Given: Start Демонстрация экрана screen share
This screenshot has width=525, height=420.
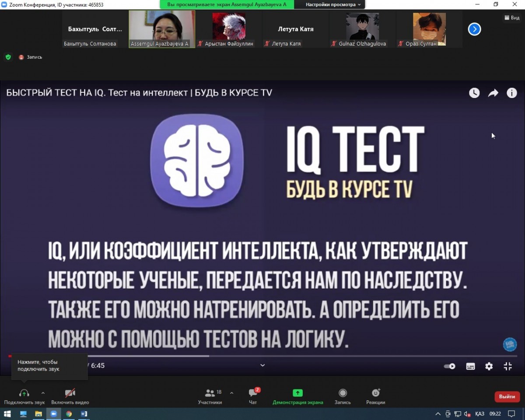Looking at the screenshot, I should pos(297,395).
